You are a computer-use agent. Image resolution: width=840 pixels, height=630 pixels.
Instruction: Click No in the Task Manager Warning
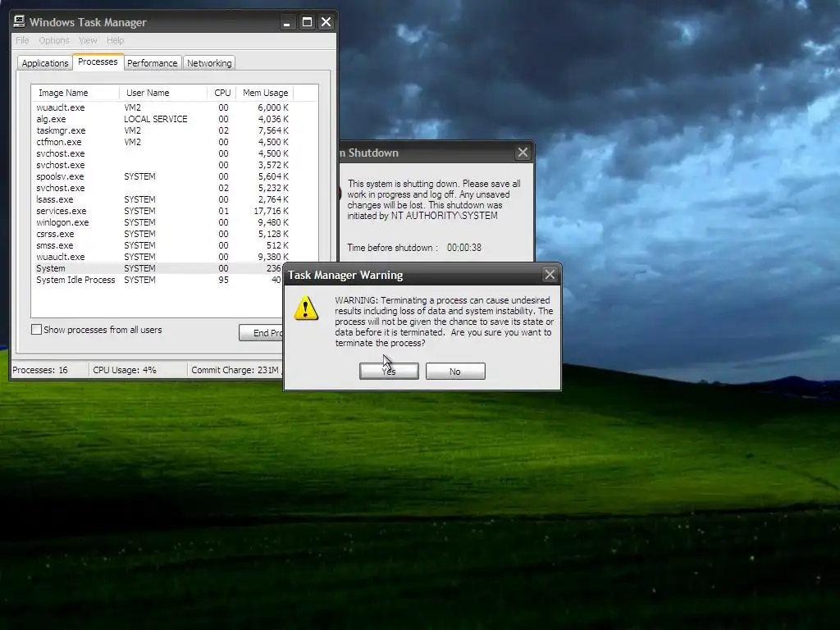[455, 372]
